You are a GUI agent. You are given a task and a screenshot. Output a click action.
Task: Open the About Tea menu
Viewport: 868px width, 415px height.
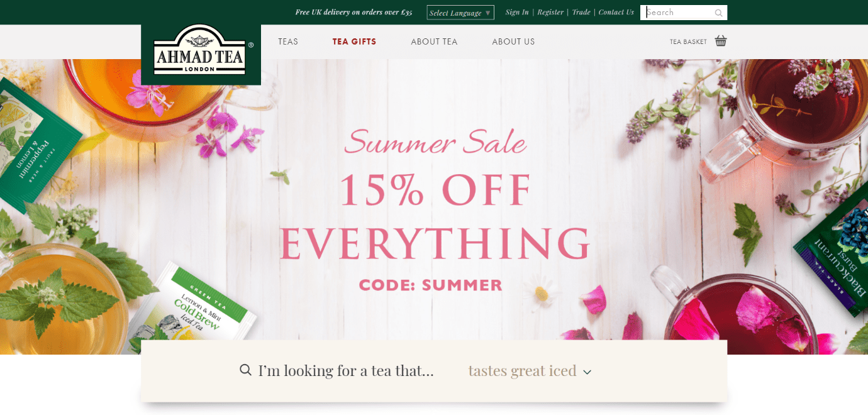(434, 41)
